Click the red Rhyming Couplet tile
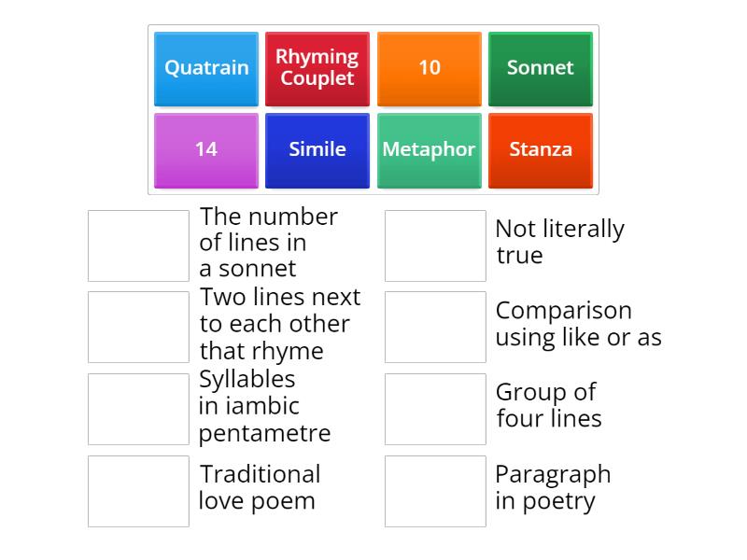This screenshot has height=560, width=747. [x=317, y=68]
